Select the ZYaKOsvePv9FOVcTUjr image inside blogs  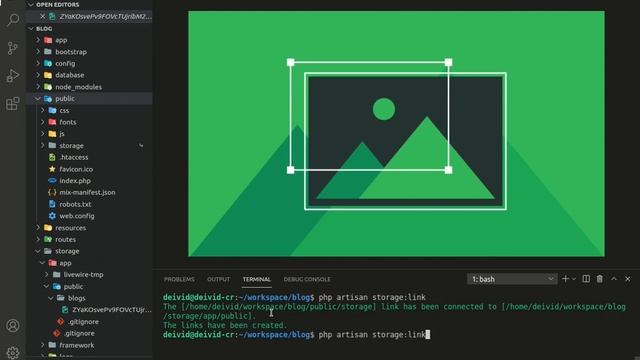click(x=89, y=310)
